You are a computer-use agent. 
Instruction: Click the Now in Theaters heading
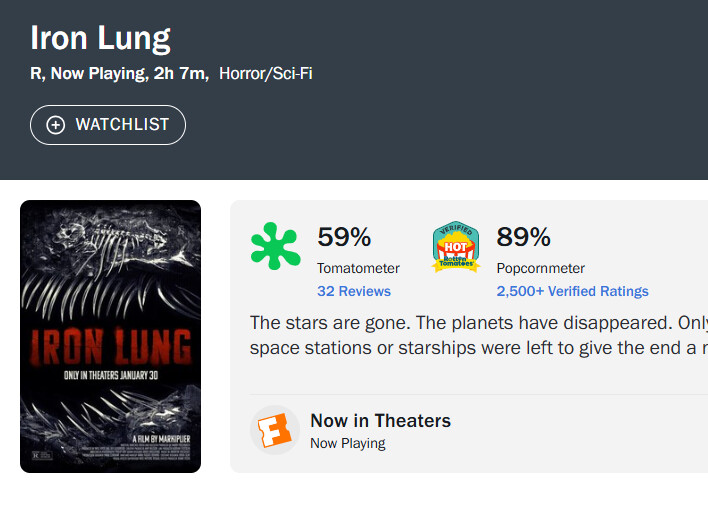380,421
